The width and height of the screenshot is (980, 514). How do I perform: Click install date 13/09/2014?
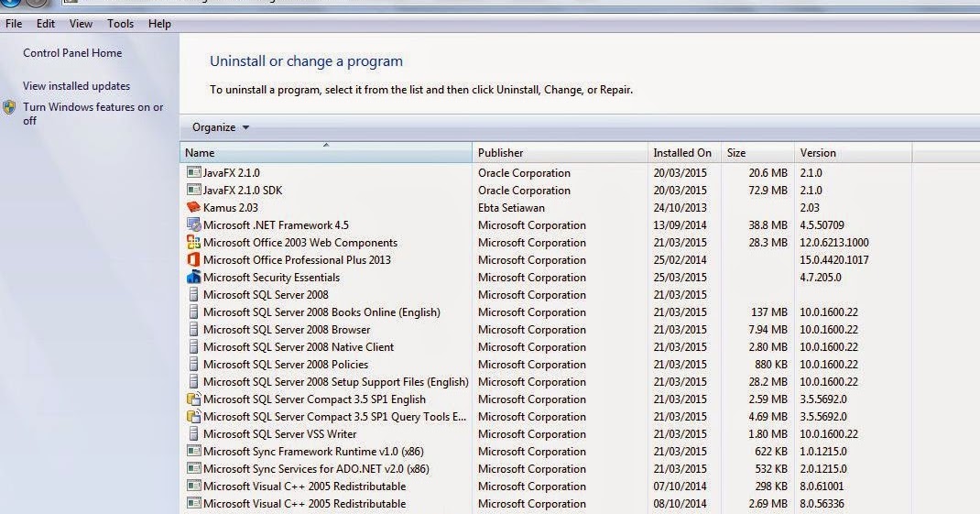coord(680,224)
